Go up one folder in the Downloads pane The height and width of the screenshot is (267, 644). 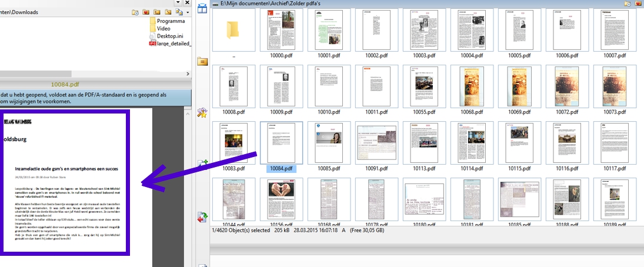click(x=157, y=12)
